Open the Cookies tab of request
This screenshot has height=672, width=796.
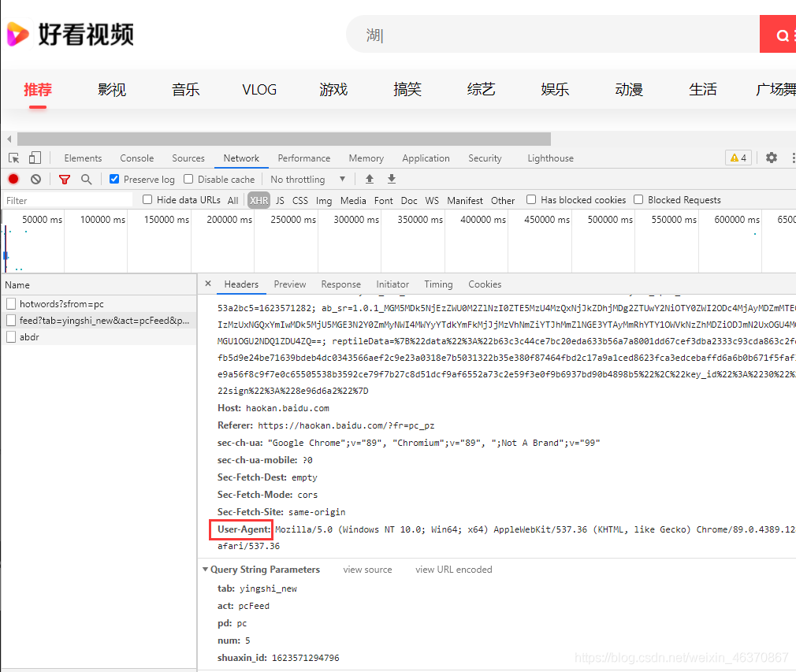[x=485, y=284]
